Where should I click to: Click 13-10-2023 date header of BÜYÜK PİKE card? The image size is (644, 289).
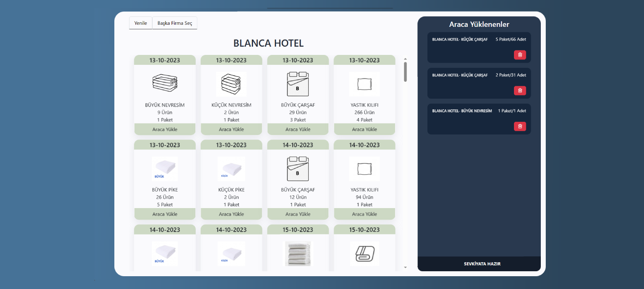[x=165, y=145]
